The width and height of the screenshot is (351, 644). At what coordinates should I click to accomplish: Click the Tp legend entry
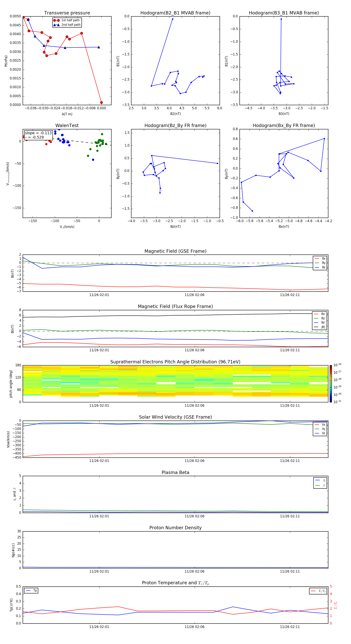coord(31,591)
